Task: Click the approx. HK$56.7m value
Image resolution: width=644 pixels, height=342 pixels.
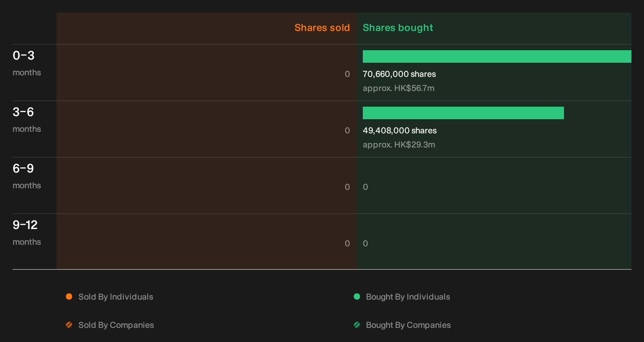Action: [x=398, y=88]
